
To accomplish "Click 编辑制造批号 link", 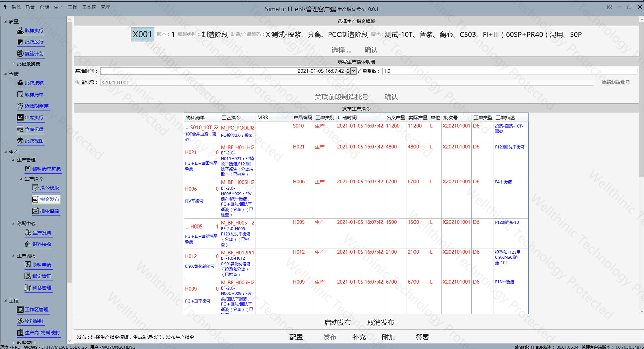I will [x=616, y=82].
